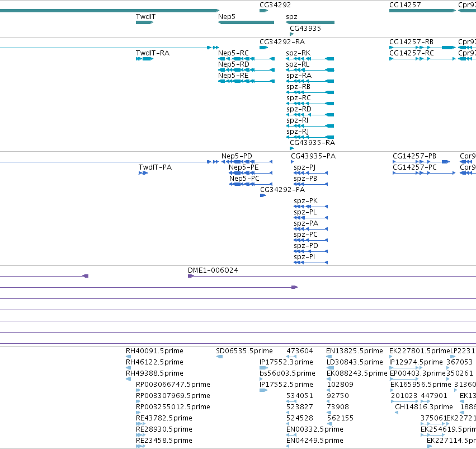Screen dimensions: 476x449
Task: Open the CG14257-PC protein label
Action: tap(414, 167)
